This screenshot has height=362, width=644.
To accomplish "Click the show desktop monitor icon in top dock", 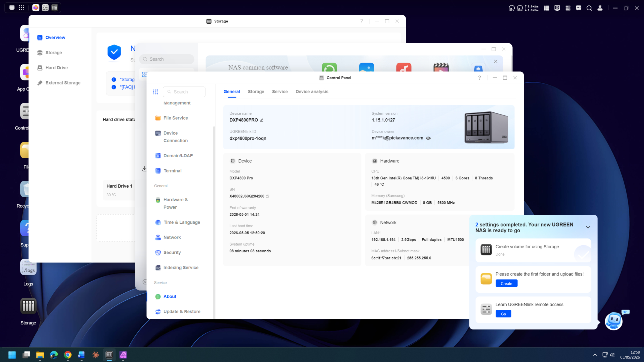I will coord(12,8).
